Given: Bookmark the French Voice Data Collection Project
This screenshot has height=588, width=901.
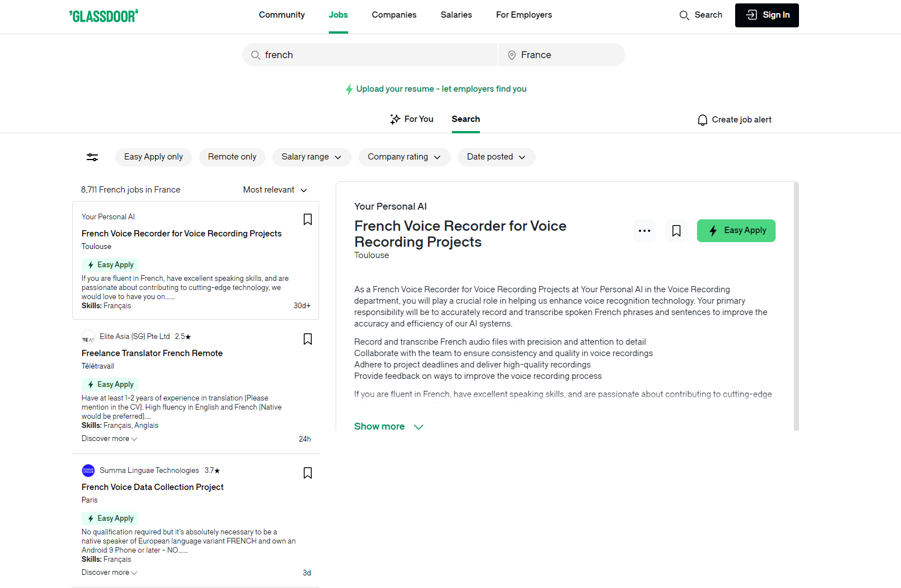Looking at the screenshot, I should tap(308, 473).
